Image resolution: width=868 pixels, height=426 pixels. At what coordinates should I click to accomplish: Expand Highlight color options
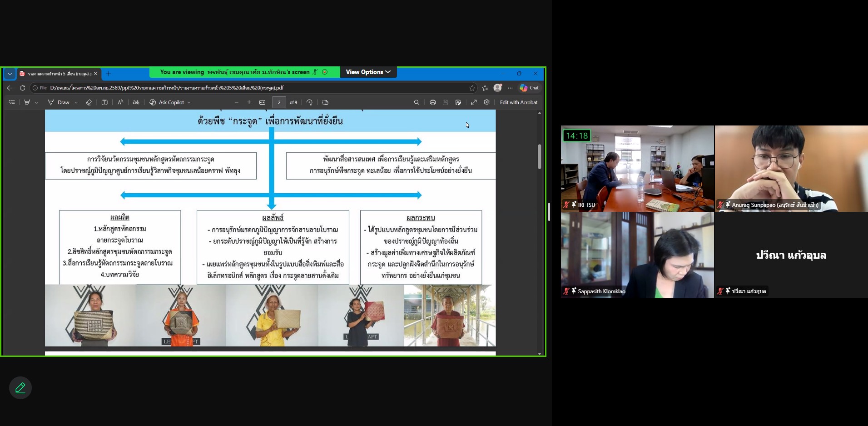pyautogui.click(x=36, y=103)
